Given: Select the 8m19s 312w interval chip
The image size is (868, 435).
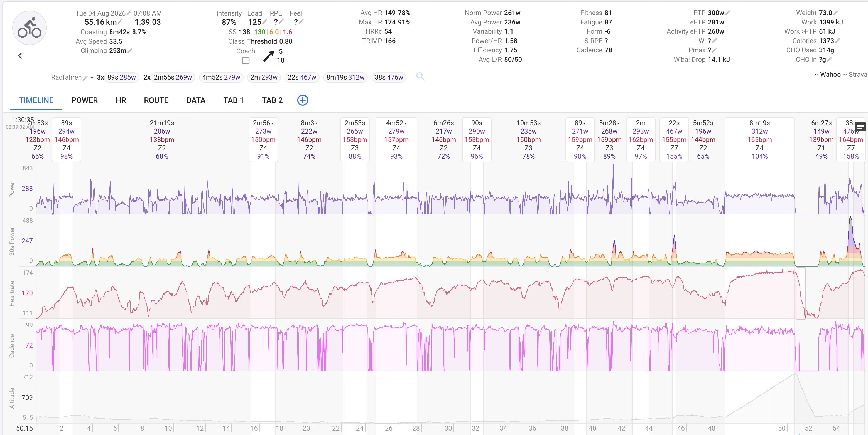Looking at the screenshot, I should click(345, 77).
